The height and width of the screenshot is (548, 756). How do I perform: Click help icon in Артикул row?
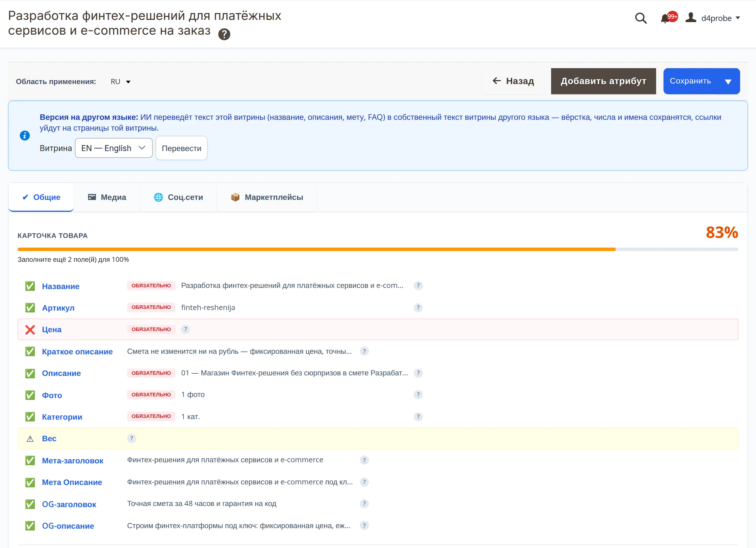(418, 308)
